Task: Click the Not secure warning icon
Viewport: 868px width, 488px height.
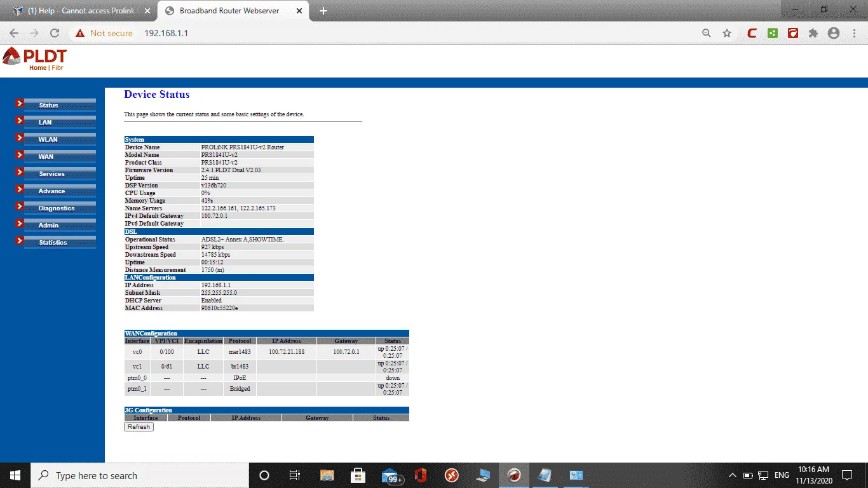Action: [80, 33]
